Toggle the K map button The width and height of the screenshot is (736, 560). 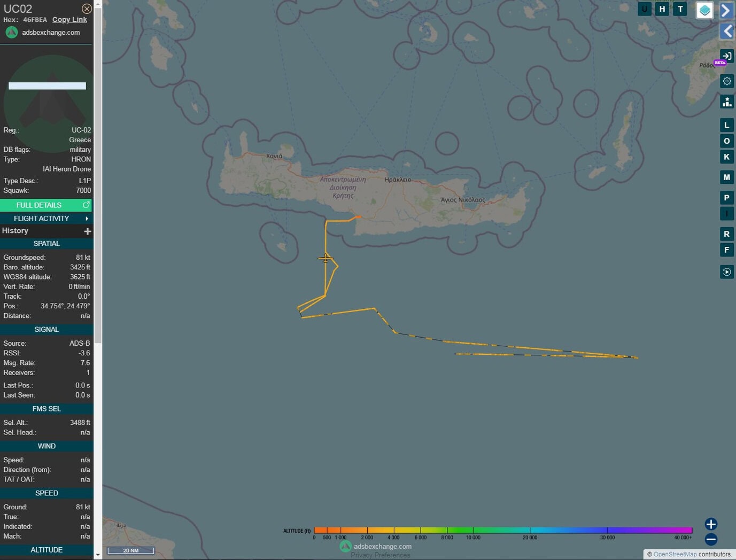726,157
